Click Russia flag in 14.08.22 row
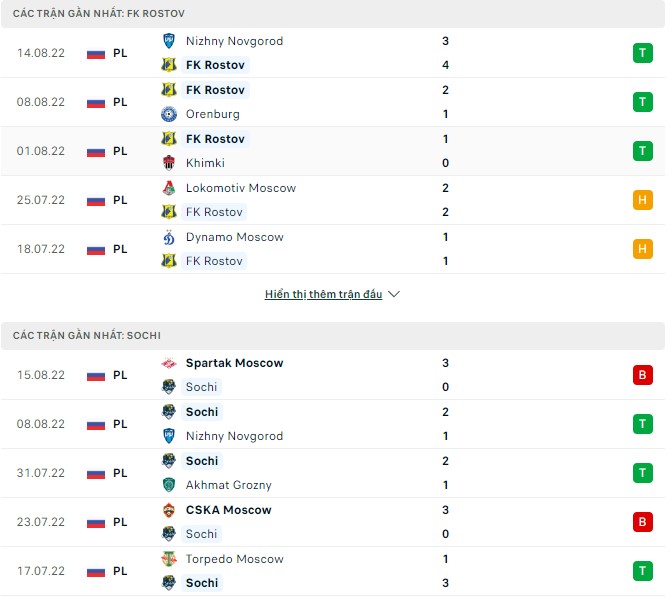The height and width of the screenshot is (598, 672). 96,54
